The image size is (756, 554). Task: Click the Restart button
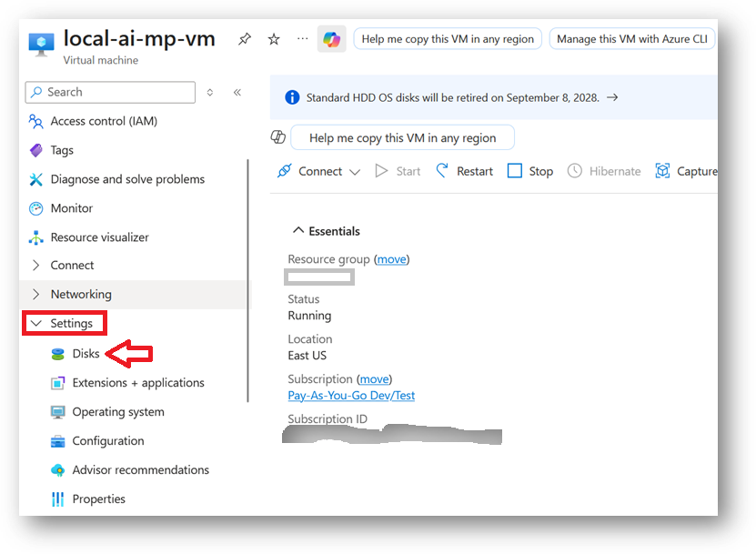pyautogui.click(x=465, y=171)
